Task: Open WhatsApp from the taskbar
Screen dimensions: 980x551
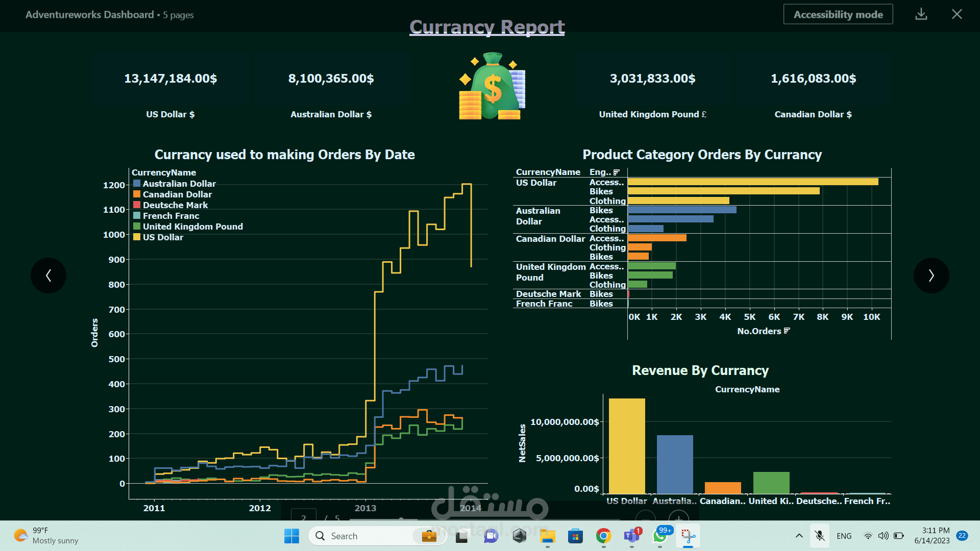Action: tap(660, 536)
